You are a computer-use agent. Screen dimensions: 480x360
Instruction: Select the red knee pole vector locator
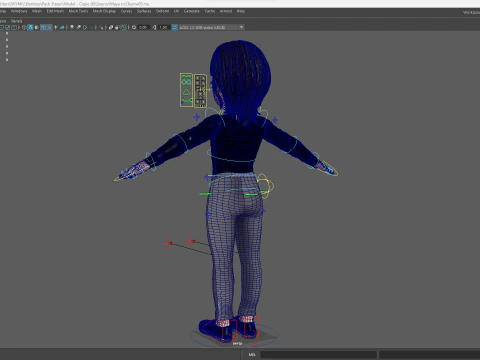pyautogui.click(x=169, y=243)
